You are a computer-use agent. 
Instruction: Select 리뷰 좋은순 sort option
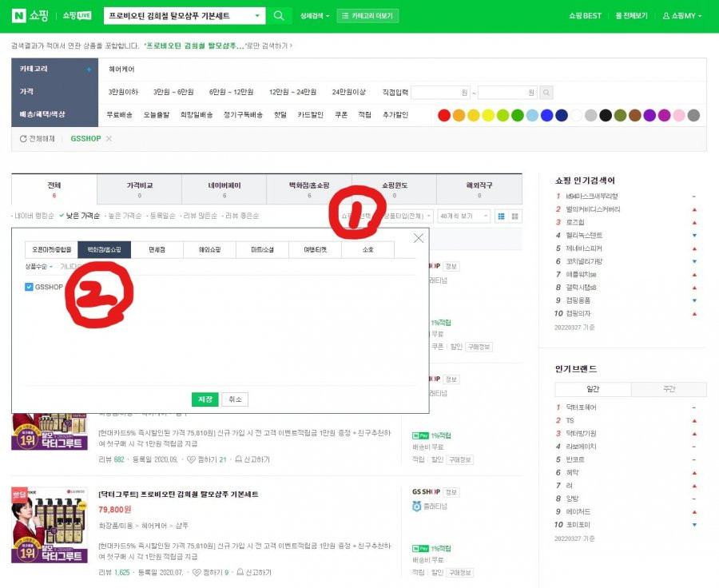click(x=240, y=216)
